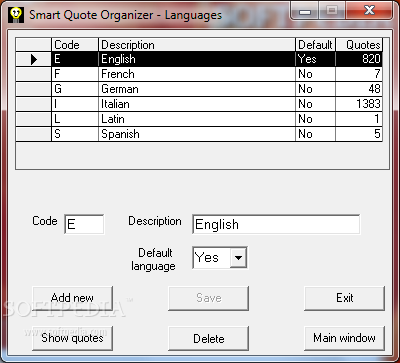Click the No default cell for French
400x363 pixels.
315,74
